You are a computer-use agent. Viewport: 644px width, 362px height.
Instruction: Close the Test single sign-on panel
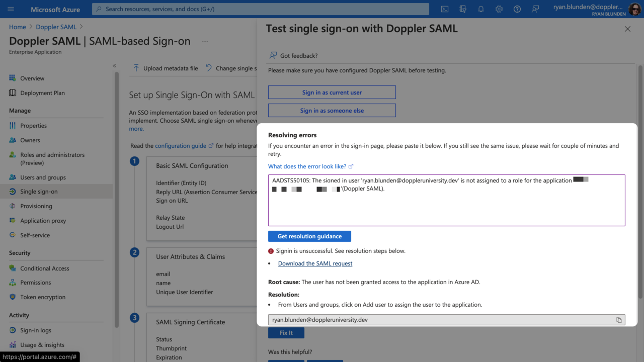pos(627,29)
